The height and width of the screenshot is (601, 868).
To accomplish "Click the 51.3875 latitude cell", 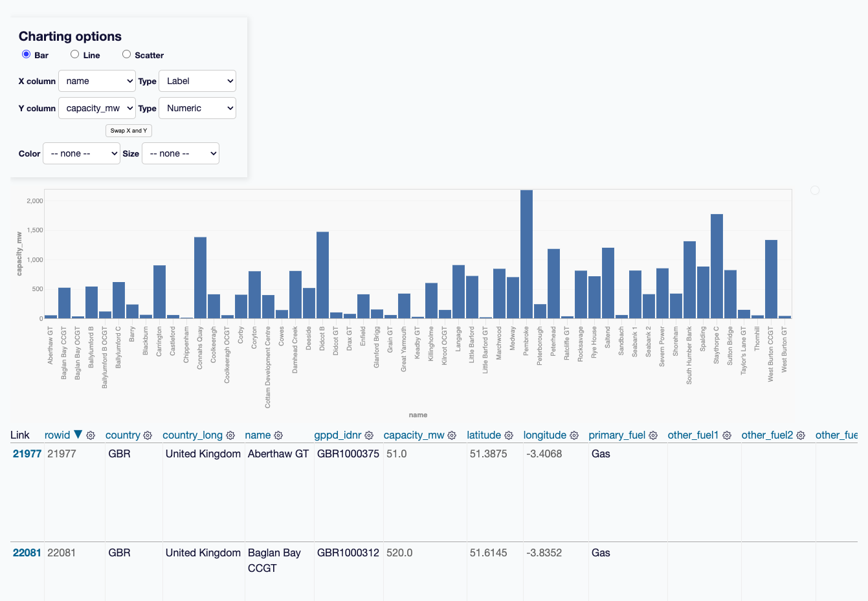I will tap(489, 453).
